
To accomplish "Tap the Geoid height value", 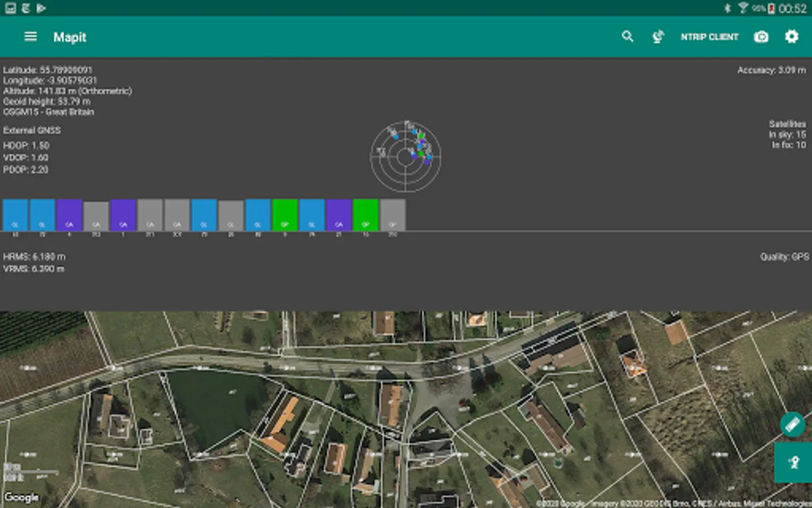I will pyautogui.click(x=47, y=102).
